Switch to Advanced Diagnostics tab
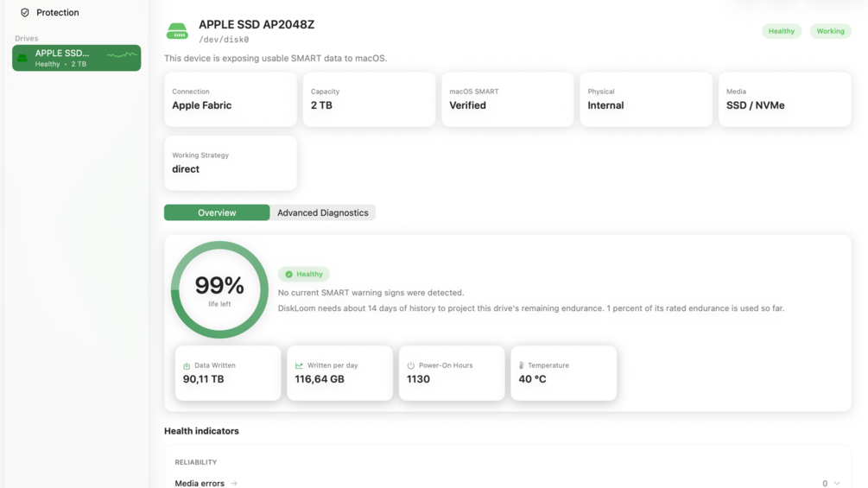The width and height of the screenshot is (868, 488). [x=323, y=212]
